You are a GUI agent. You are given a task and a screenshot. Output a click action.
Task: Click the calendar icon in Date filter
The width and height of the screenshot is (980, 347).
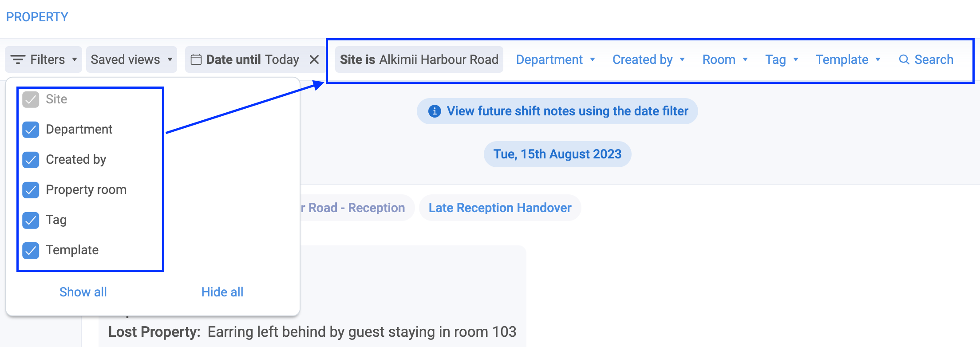coord(196,59)
